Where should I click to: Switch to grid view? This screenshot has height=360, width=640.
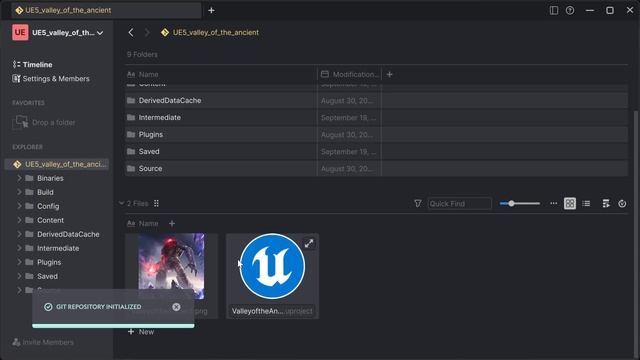click(570, 203)
